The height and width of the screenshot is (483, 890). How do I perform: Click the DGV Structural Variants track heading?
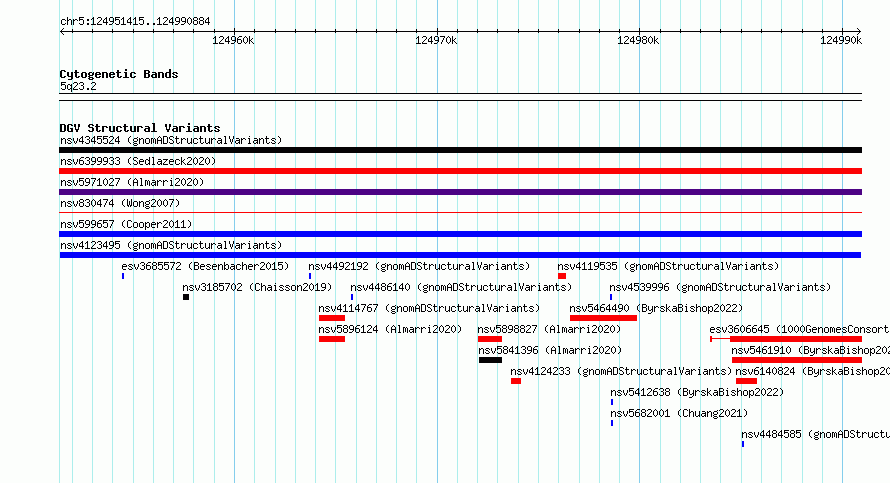(140, 128)
